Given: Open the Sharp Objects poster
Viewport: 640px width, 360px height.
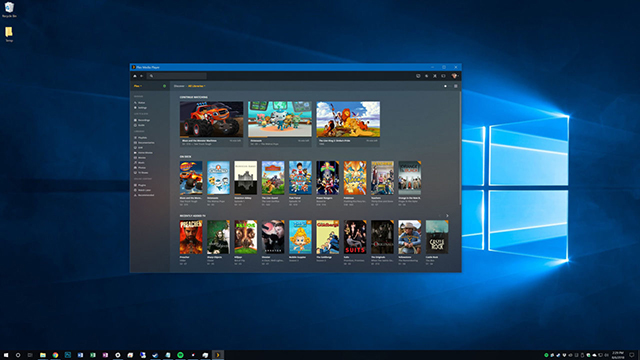Looking at the screenshot, I should [218, 237].
